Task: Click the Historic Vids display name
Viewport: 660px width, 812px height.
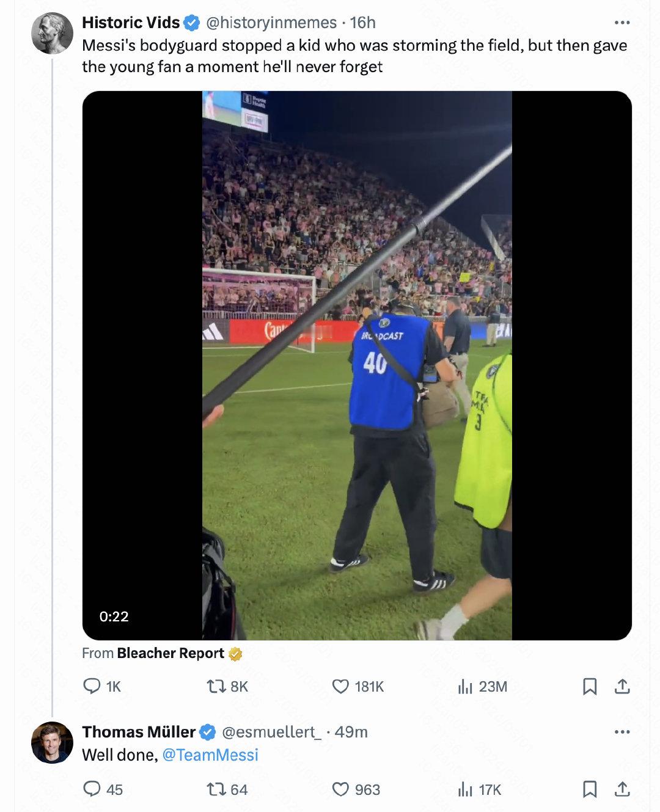Action: click(131, 23)
